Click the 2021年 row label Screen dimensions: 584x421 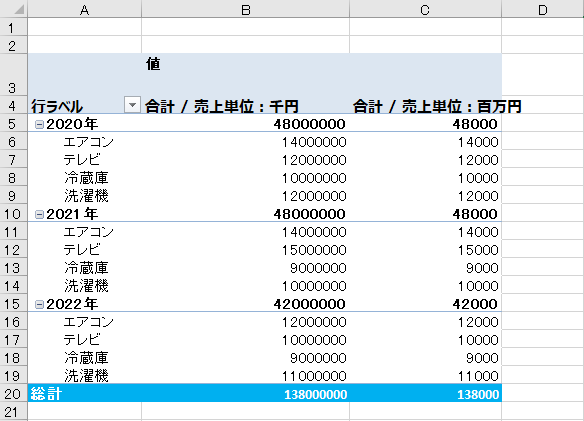72,214
